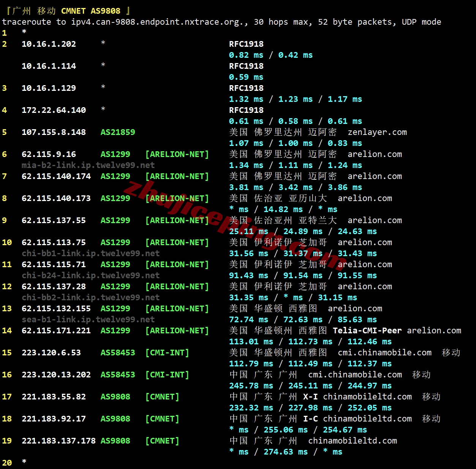Click the latency value 113.01 ms
This screenshot has height=469, width=476.
(251, 342)
